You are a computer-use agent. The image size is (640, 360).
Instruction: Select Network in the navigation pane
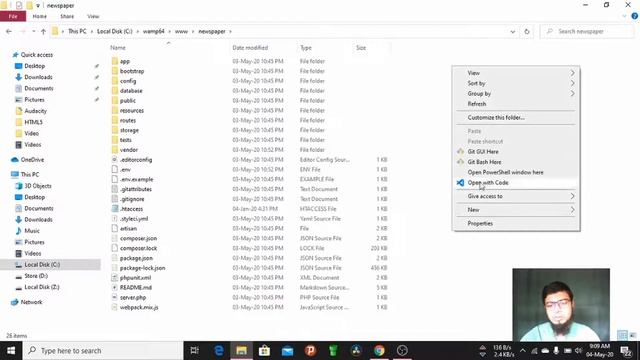[x=31, y=302]
